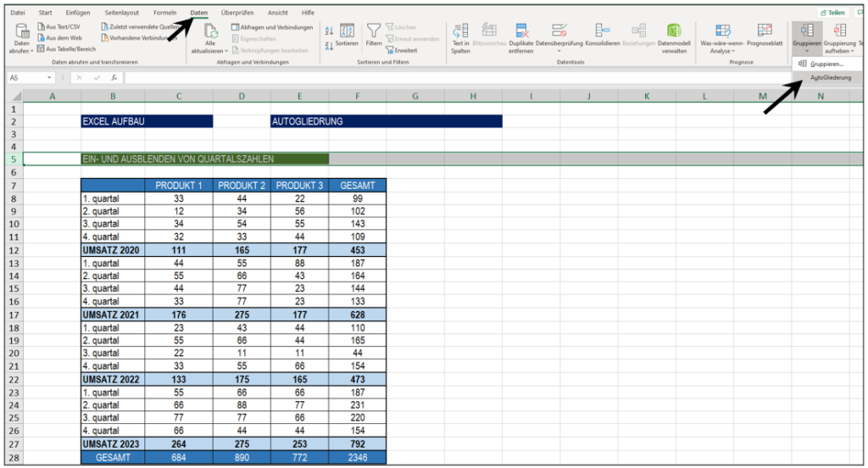This screenshot has height=468, width=868.
Task: Select the UMSATZ 2023 cell
Action: point(113,444)
